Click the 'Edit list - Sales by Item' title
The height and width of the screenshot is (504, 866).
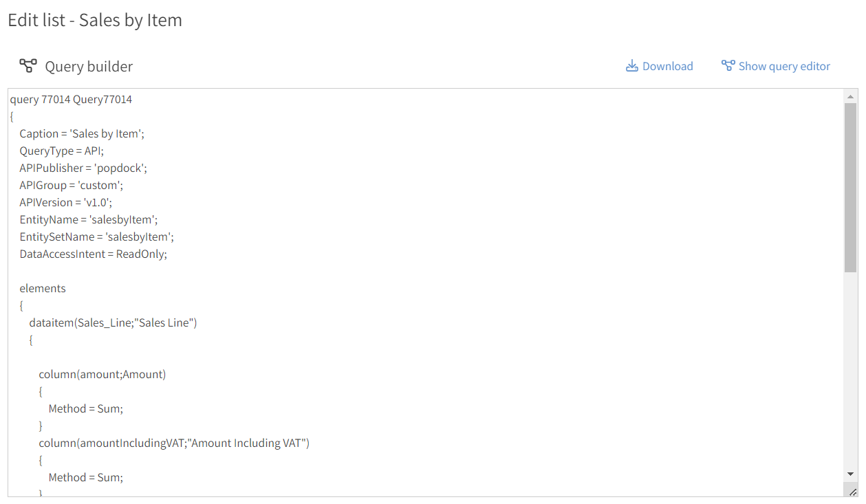coord(95,20)
